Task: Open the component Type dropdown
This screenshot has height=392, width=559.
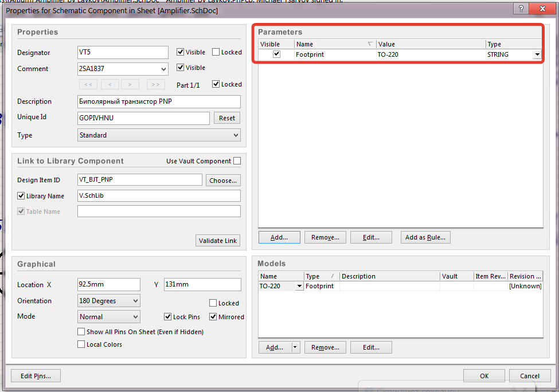Action: click(236, 135)
